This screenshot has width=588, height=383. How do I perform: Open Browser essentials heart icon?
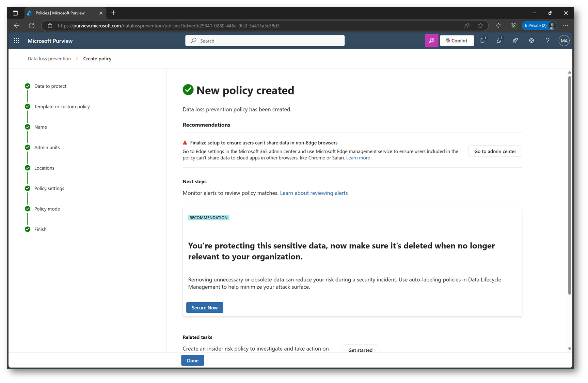coord(513,26)
